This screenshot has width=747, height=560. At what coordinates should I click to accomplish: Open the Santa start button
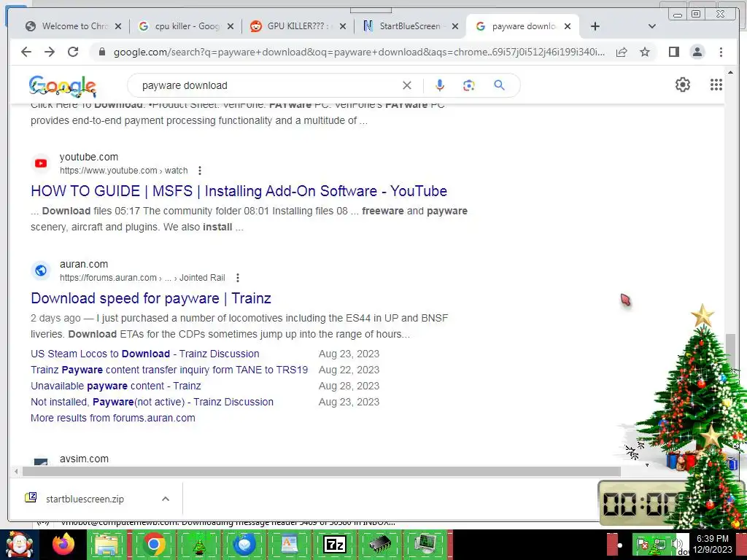[x=19, y=545]
